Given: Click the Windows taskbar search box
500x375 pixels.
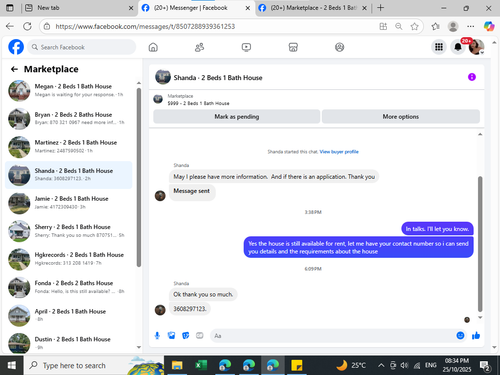Looking at the screenshot, I should (94, 365).
